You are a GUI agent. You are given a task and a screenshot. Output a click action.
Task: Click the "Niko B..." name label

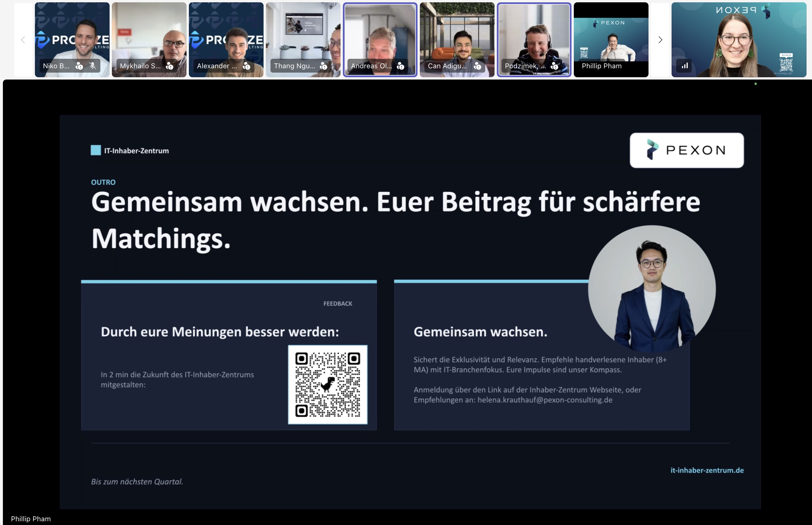tap(56, 66)
